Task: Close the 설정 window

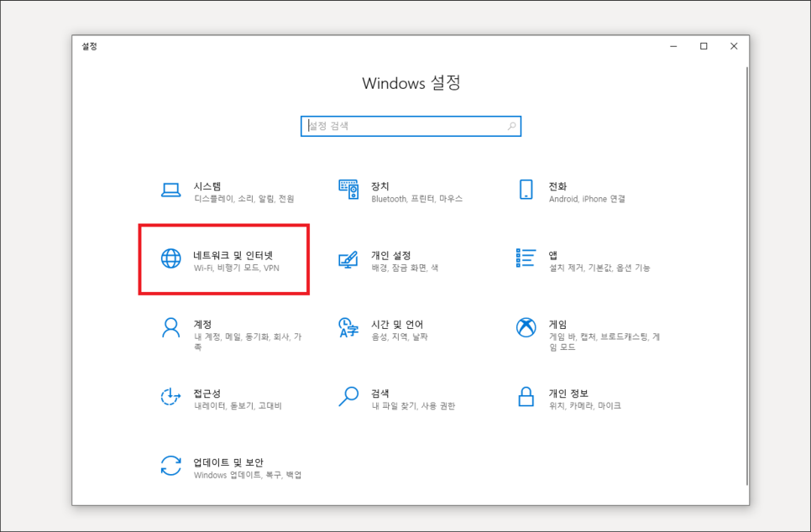Action: [734, 46]
